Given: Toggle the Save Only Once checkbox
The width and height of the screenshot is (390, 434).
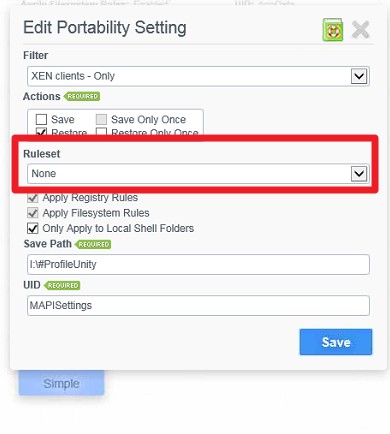Looking at the screenshot, I should coord(101,119).
